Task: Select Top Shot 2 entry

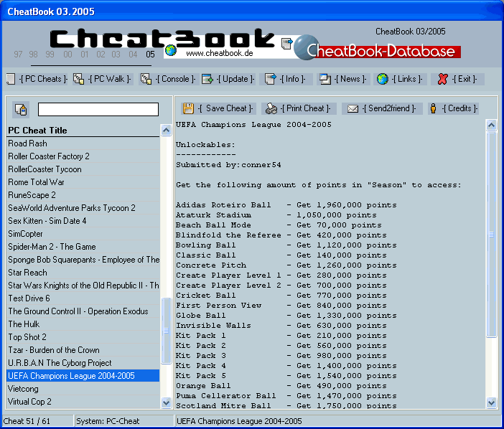Action: [x=83, y=337]
